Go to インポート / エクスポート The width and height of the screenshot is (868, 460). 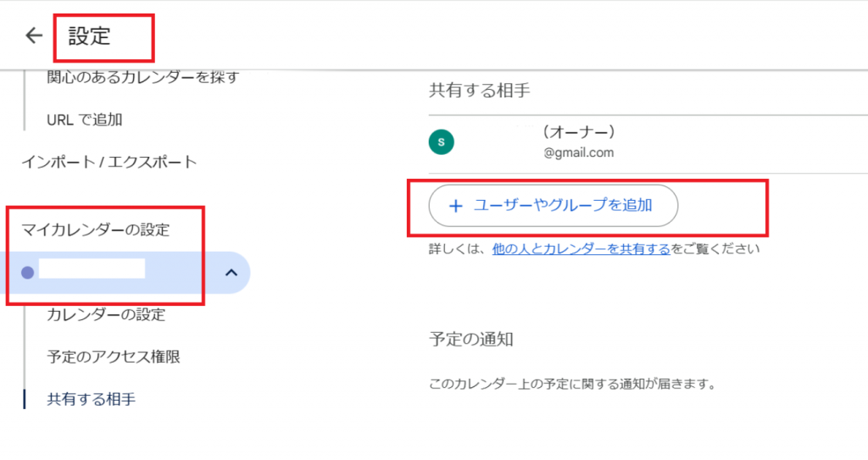[109, 162]
